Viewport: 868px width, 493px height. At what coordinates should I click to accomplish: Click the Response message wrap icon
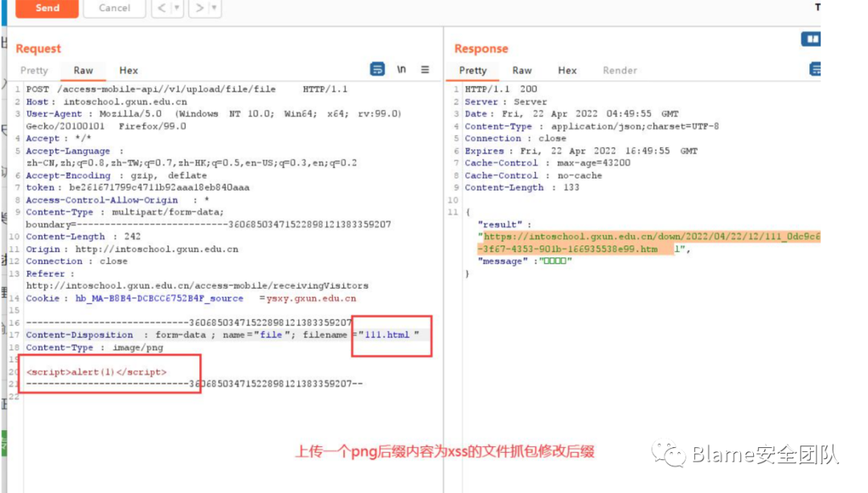[815, 69]
